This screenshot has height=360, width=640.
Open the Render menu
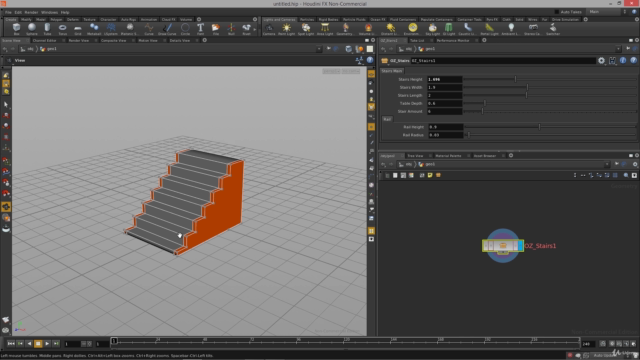pos(31,12)
